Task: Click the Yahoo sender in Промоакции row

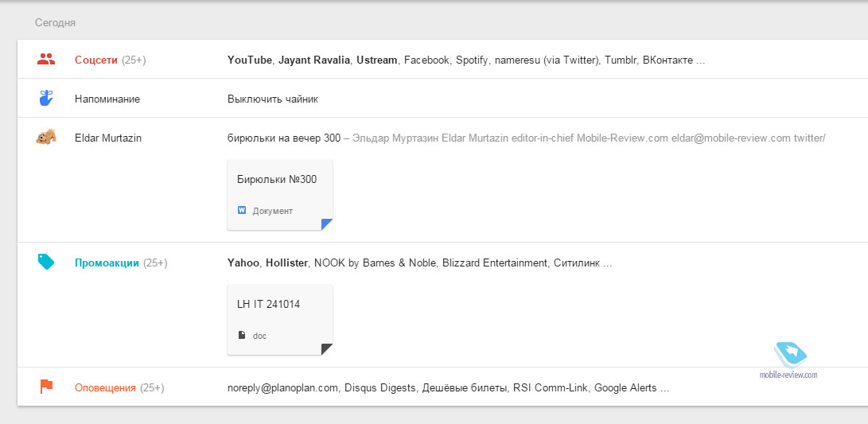Action: tap(243, 263)
